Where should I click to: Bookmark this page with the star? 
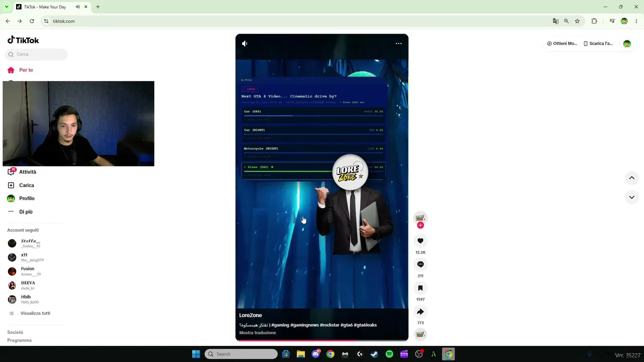577,21
